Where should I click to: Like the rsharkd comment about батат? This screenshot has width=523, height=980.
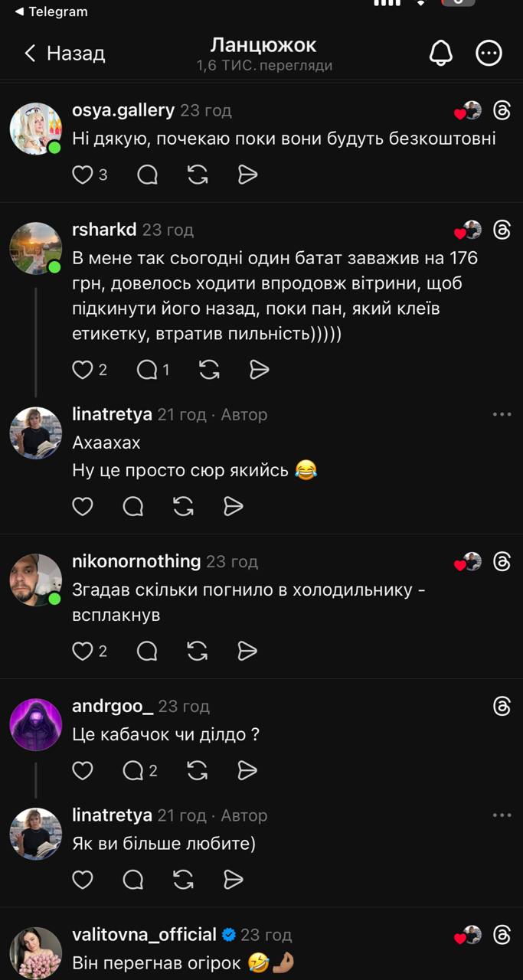[83, 371]
